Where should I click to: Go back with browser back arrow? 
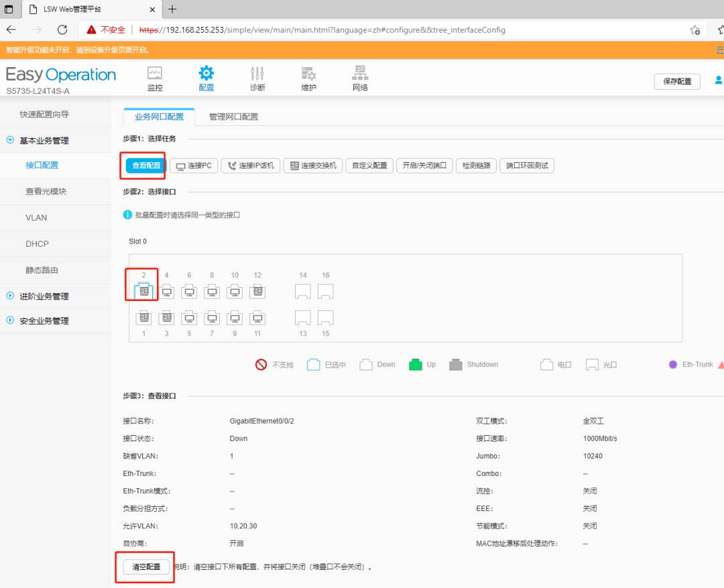[11, 30]
